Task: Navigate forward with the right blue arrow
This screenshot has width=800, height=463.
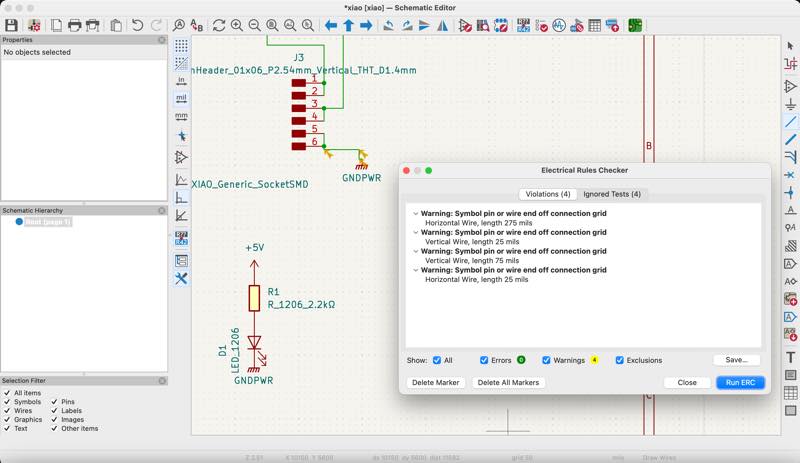Action: click(x=366, y=25)
